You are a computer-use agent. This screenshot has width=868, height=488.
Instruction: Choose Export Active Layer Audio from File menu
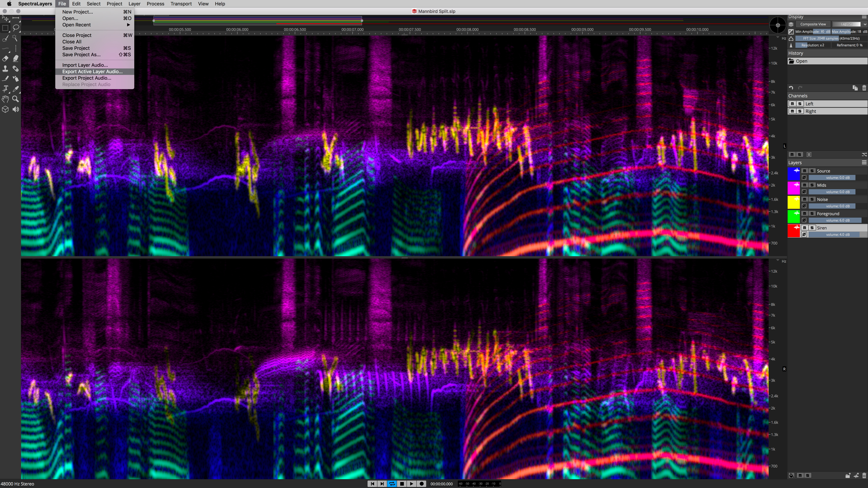(x=92, y=71)
